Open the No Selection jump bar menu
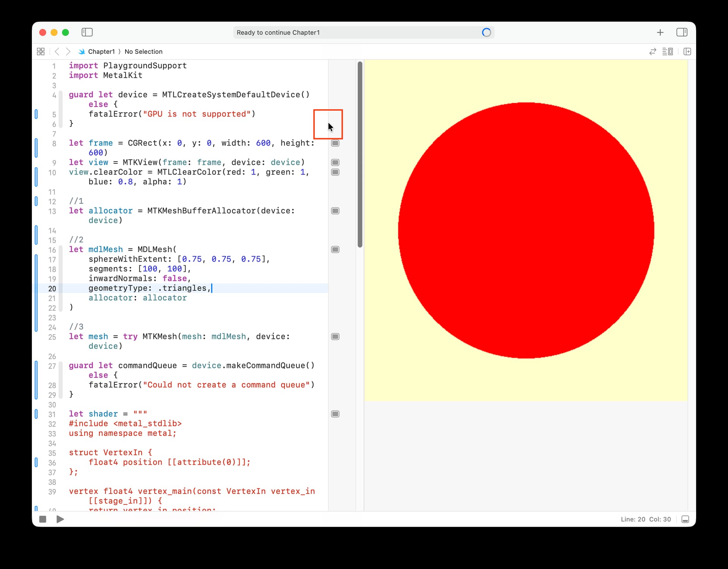728x569 pixels. point(143,52)
